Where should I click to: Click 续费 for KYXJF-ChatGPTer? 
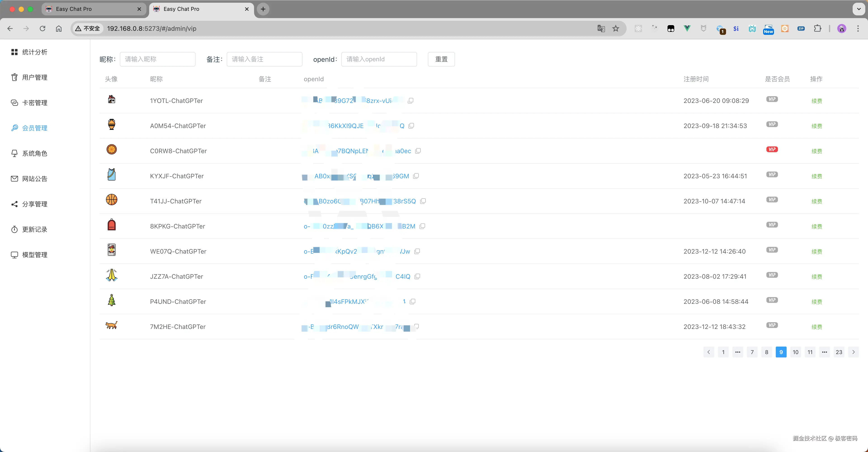coord(816,176)
